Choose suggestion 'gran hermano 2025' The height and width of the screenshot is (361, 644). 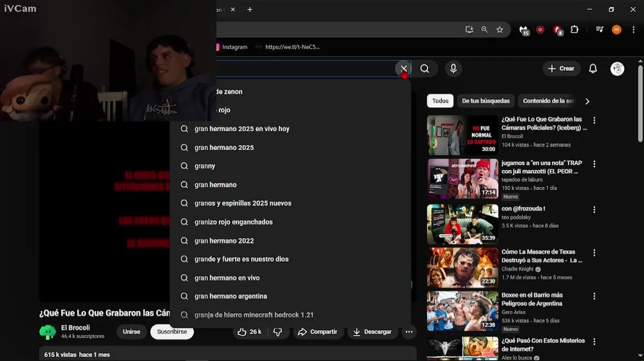tap(290, 147)
